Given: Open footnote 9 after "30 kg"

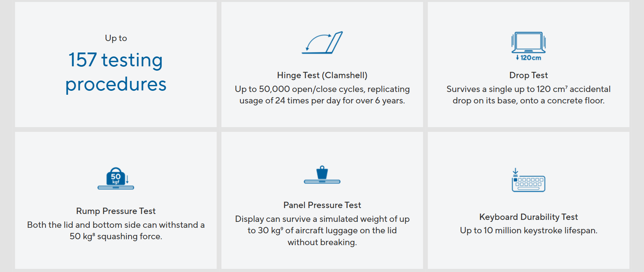Looking at the screenshot, I should tap(282, 228).
